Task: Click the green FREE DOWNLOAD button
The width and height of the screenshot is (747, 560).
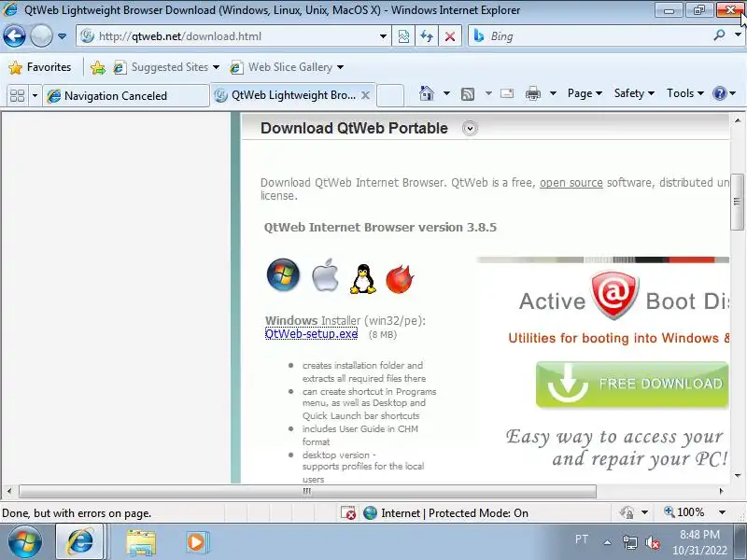Action: [x=632, y=385]
